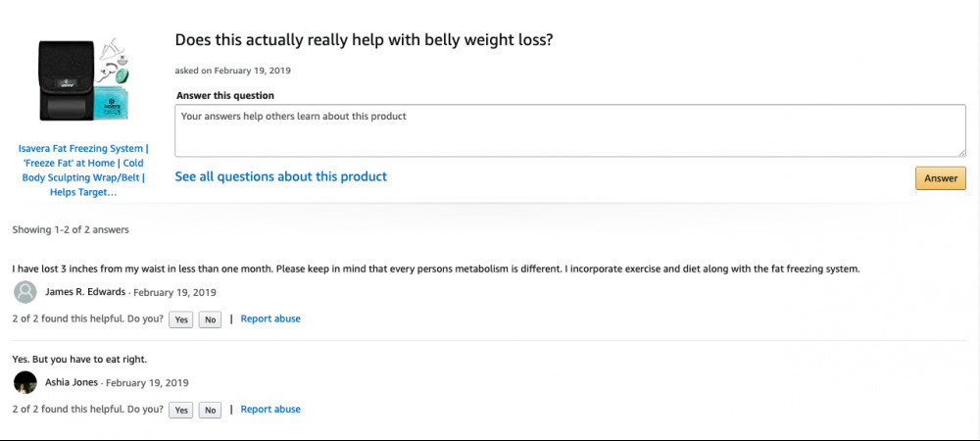Click Ashia Jones' dark profile avatar
Viewport: 980px width, 441px height.
pos(25,382)
